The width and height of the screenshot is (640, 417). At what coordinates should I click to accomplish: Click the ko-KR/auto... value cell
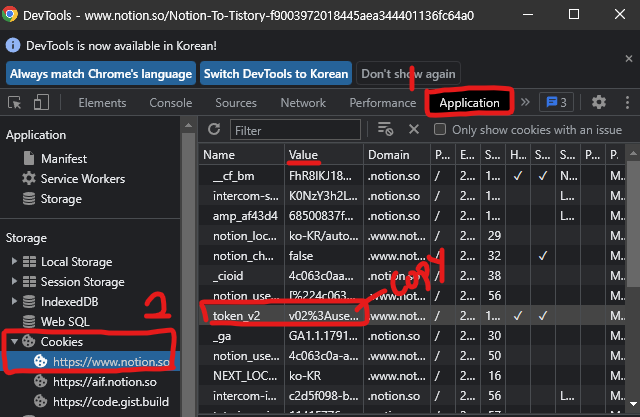[324, 235]
